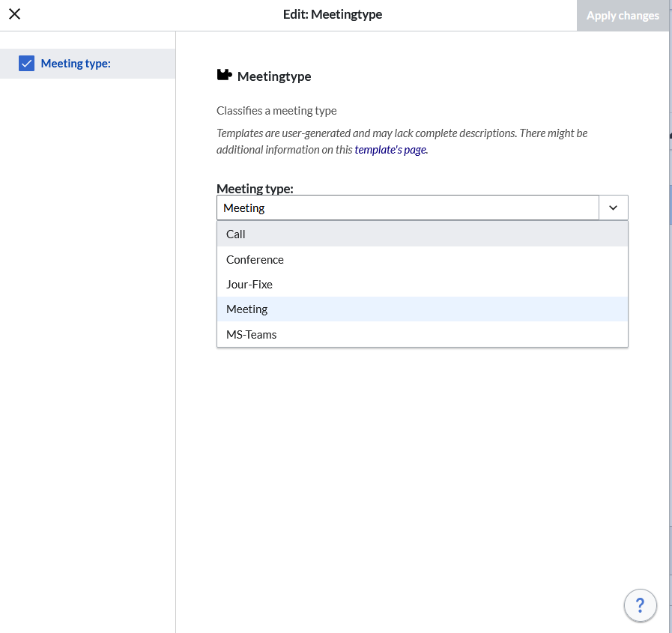Screen dimensions: 672x633
Task: Click the Edit: Meetingtype dialog title
Action: coord(333,15)
